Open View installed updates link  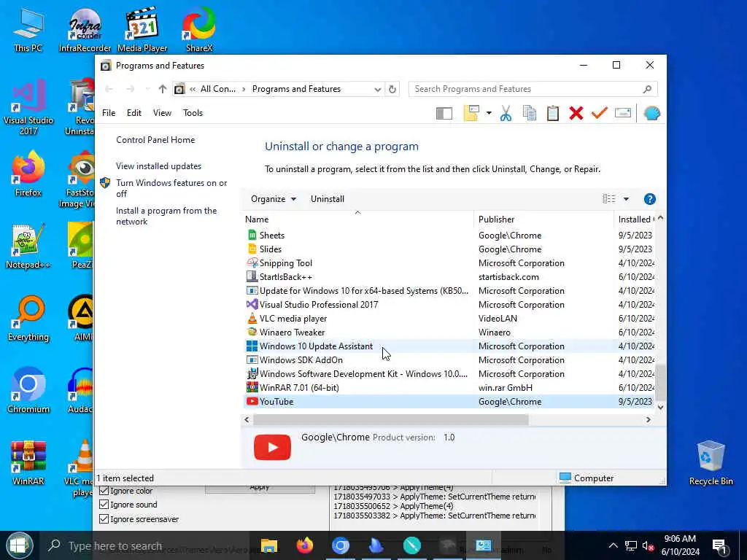pos(158,166)
